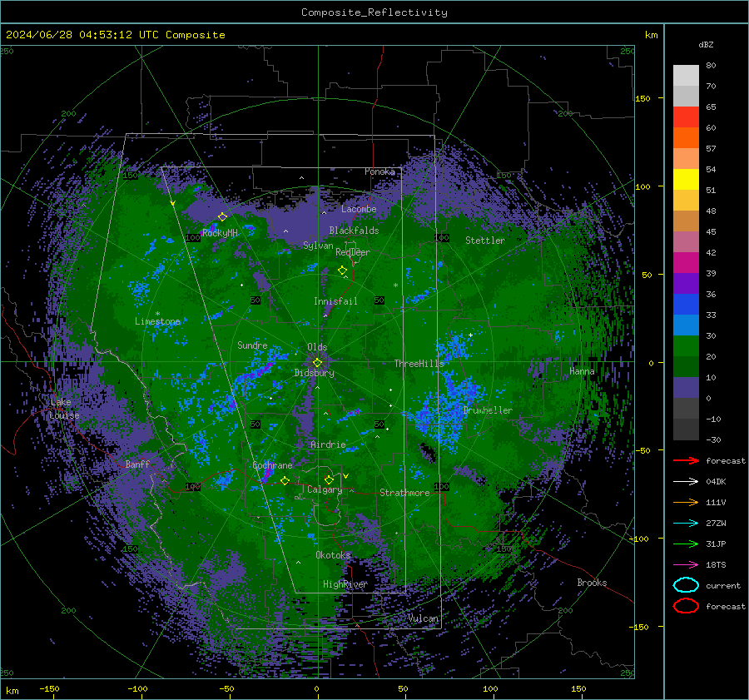Click the 18TS legend label

716,564
